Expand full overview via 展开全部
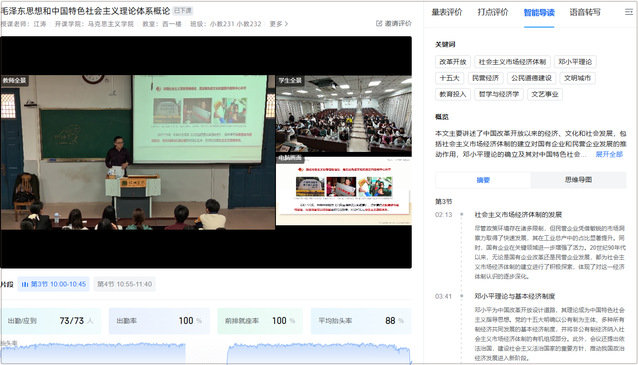This screenshot has height=365, width=638. (x=609, y=154)
